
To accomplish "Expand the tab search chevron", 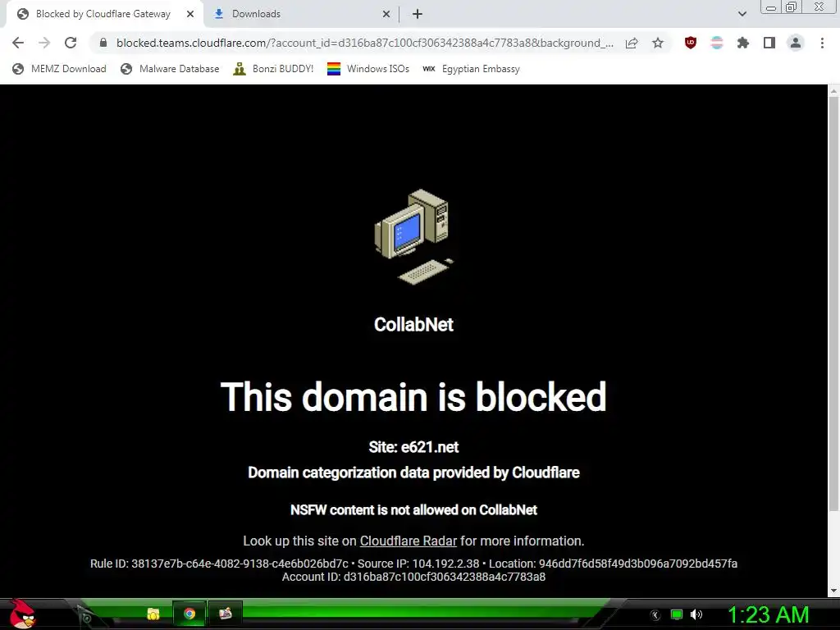I will 742,14.
